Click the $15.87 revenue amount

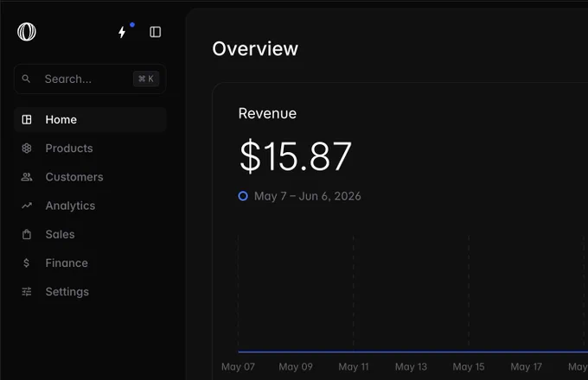click(296, 156)
